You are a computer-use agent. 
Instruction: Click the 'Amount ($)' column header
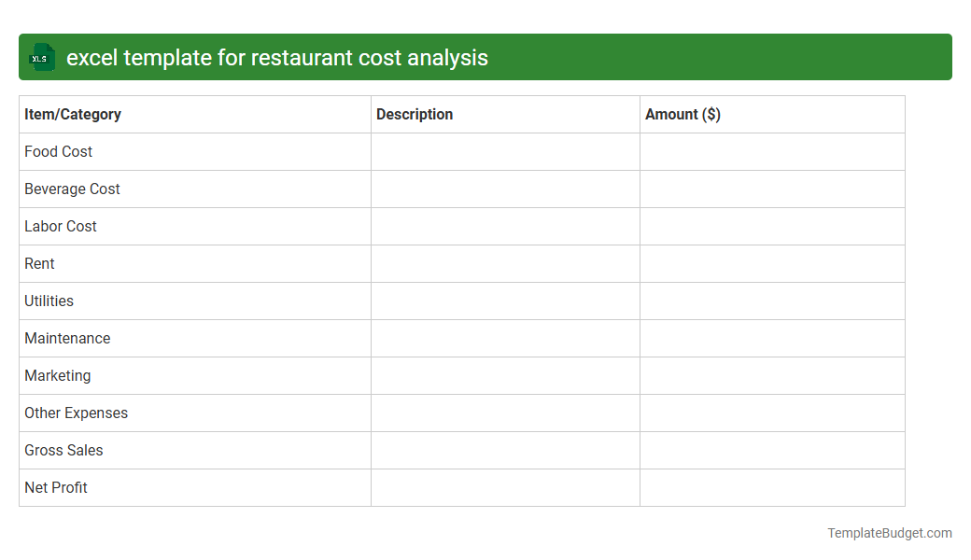tap(682, 114)
